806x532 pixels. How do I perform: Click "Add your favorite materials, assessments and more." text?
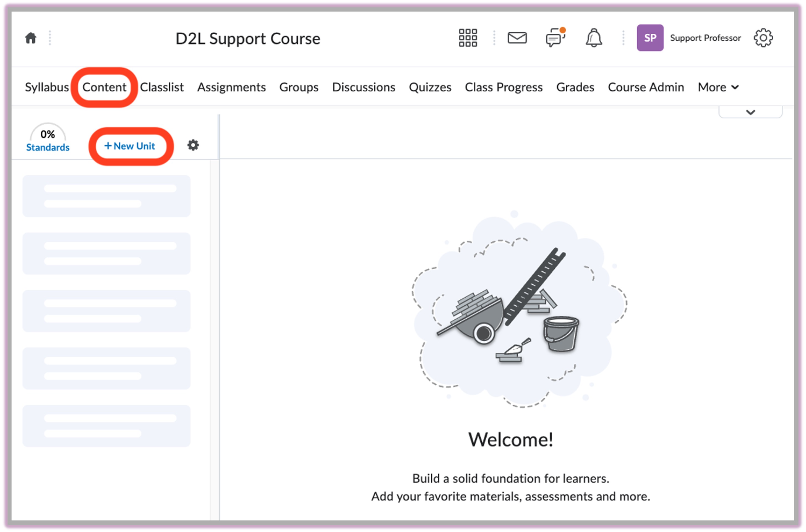point(511,496)
